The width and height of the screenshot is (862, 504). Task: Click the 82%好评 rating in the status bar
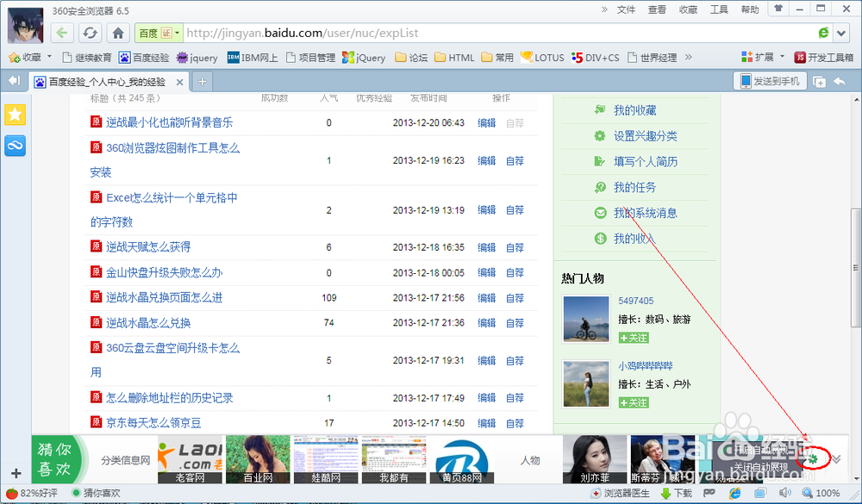(31, 493)
